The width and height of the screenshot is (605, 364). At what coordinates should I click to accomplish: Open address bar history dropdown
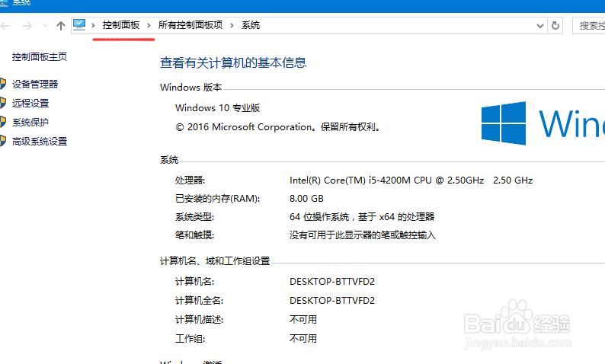540,26
